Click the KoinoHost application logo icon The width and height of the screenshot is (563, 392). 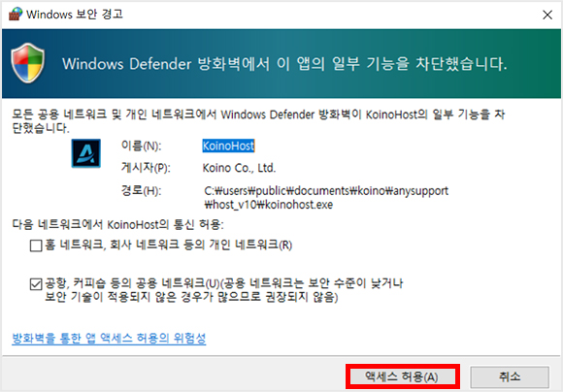pos(85,153)
